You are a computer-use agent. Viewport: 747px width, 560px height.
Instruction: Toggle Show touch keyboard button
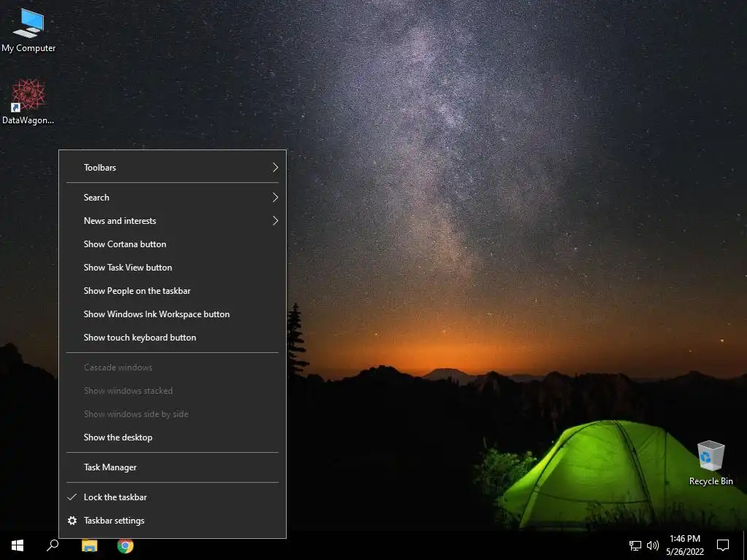172,337
